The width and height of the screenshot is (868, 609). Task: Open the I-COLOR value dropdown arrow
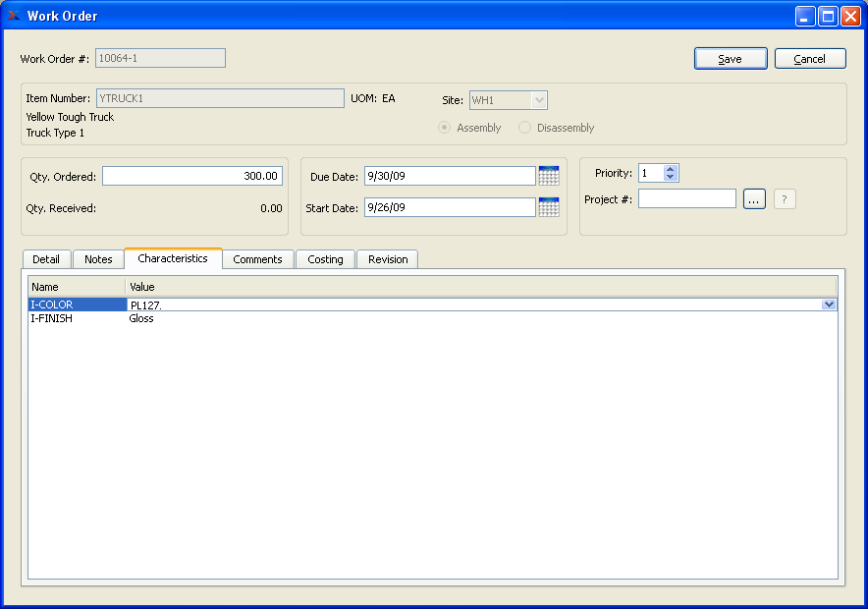click(x=829, y=305)
